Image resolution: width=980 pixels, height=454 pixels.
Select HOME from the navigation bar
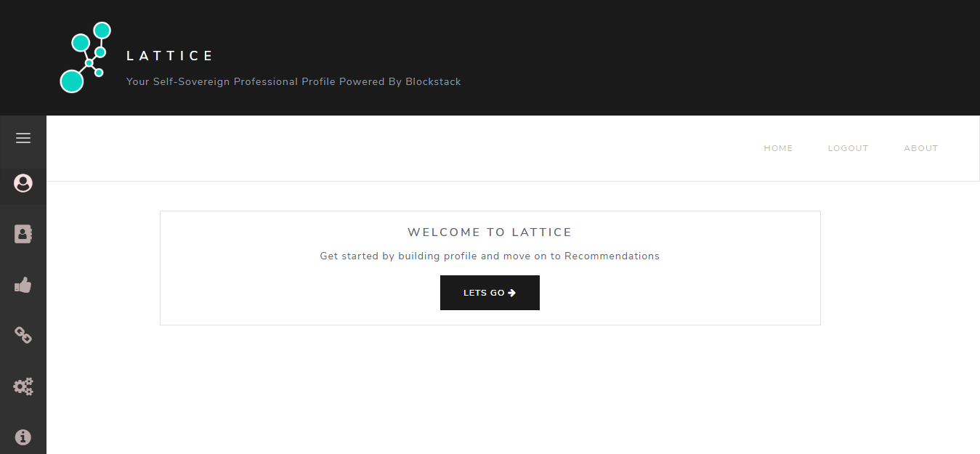(778, 148)
